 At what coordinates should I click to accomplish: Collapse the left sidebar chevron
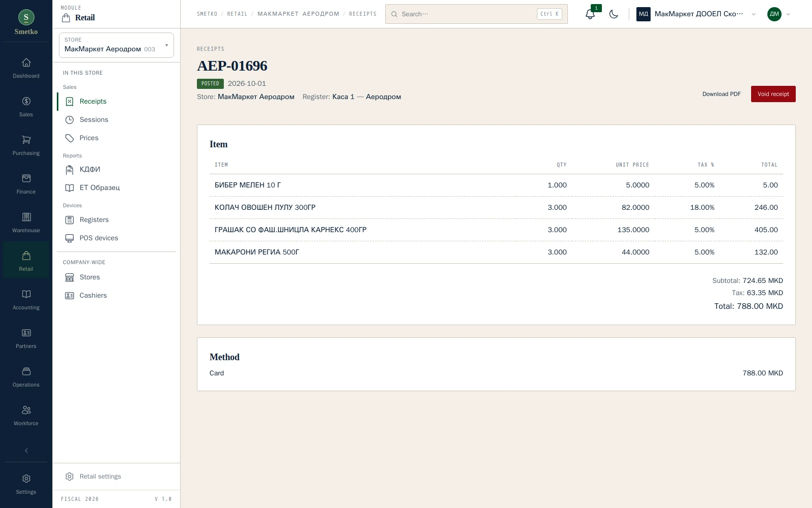click(x=26, y=451)
